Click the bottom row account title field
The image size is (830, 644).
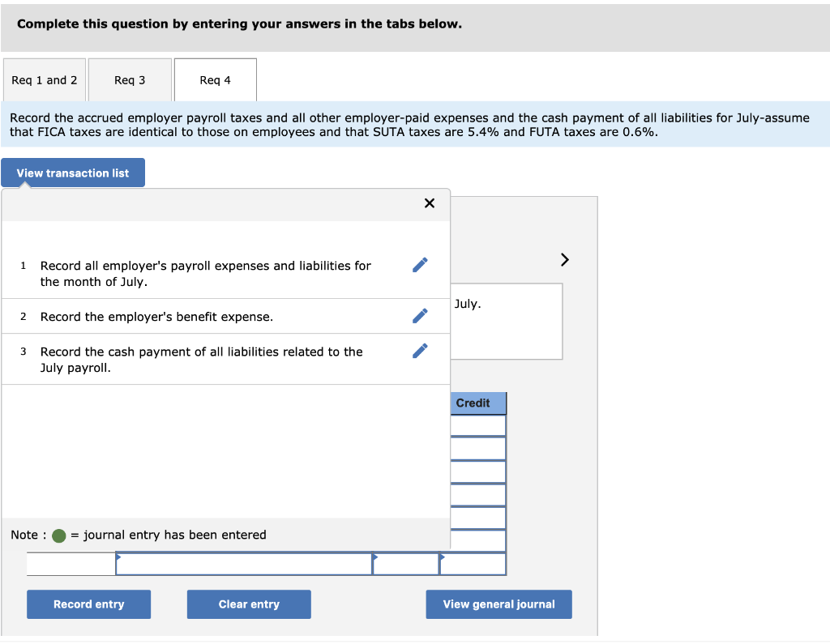tap(244, 564)
